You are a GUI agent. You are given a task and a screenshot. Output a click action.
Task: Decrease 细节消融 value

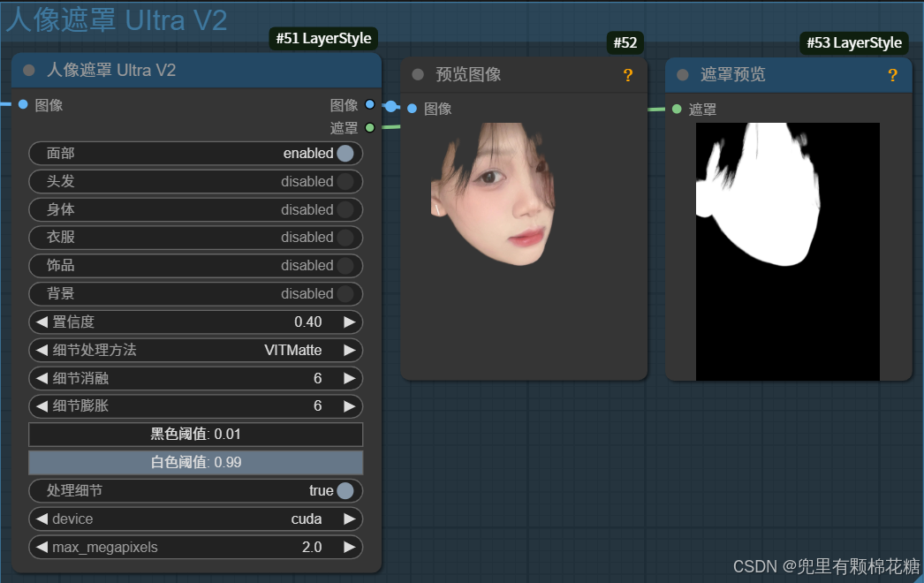(x=42, y=378)
